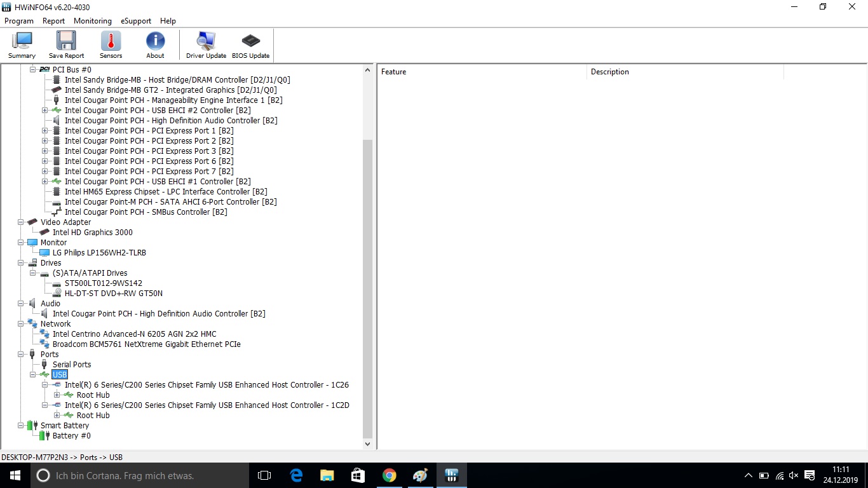Open the Report menu
The height and width of the screenshot is (488, 868).
(54, 21)
